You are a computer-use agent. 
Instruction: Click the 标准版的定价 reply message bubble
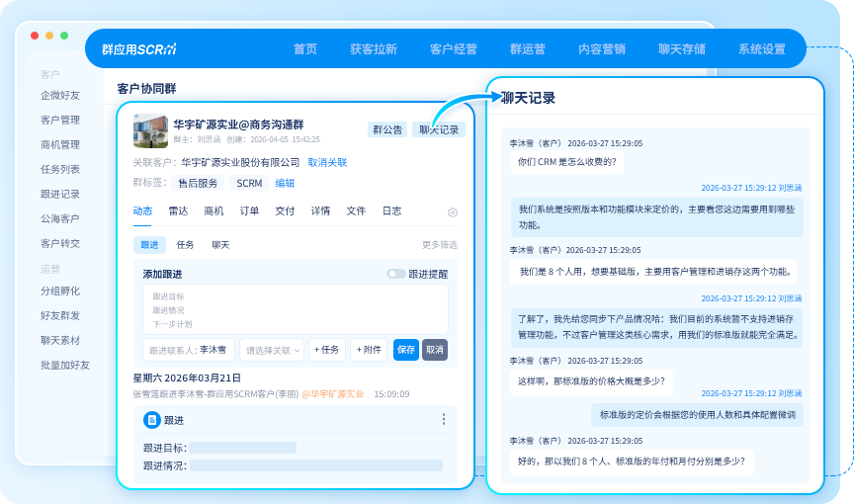[697, 415]
